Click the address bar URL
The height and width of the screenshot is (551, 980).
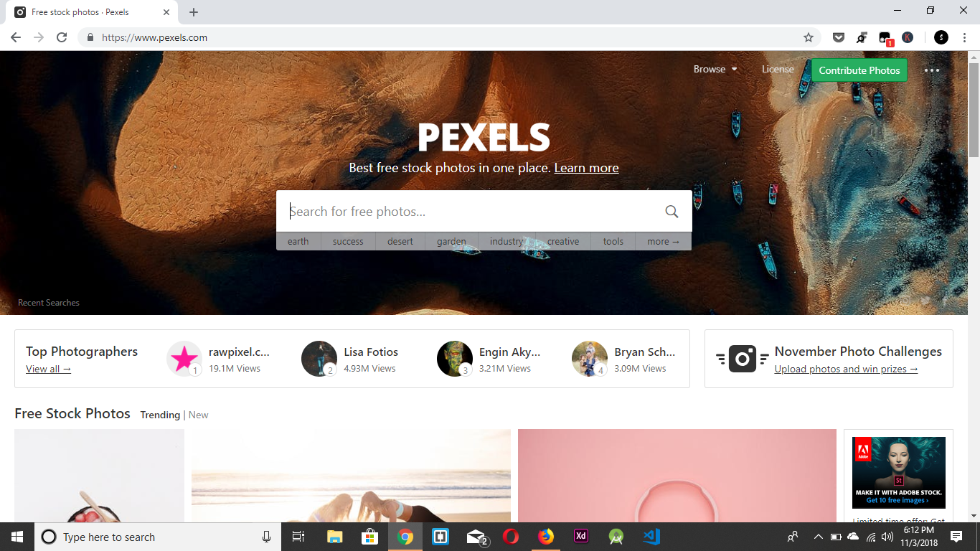[154, 37]
